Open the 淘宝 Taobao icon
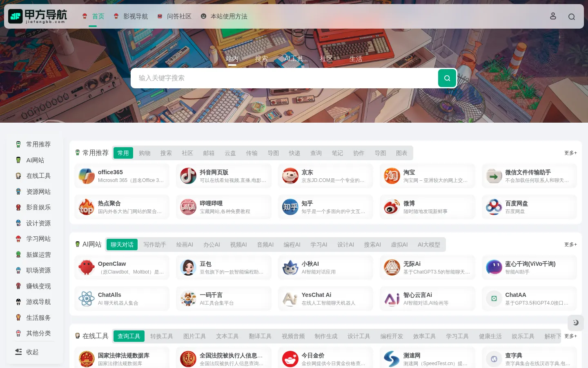The width and height of the screenshot is (588, 368). [392, 176]
